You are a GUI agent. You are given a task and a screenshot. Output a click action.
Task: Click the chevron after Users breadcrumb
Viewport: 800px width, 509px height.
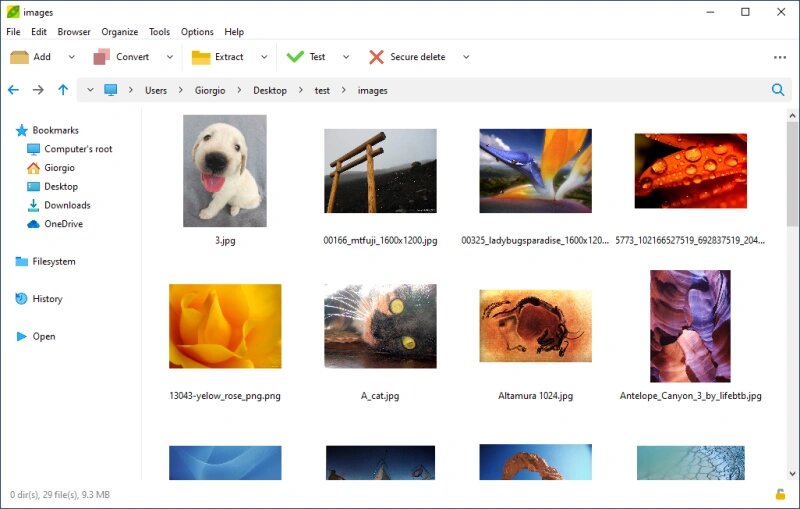coord(181,90)
